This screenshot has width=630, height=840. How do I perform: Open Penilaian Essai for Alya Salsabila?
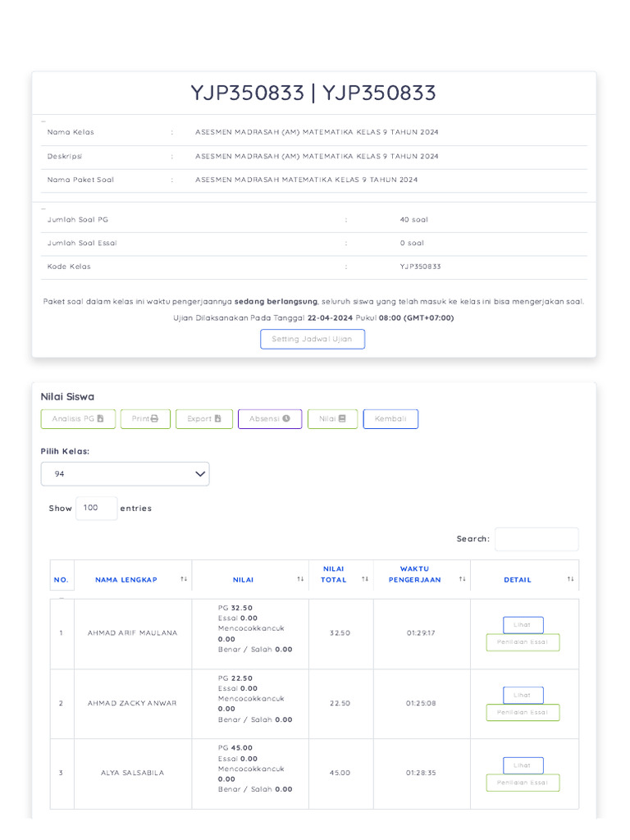(523, 783)
